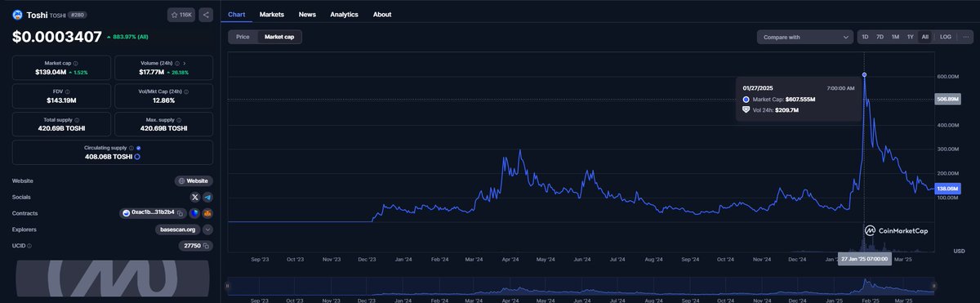Click the circular progress icon beside 408.06B TOSHI

137,156
